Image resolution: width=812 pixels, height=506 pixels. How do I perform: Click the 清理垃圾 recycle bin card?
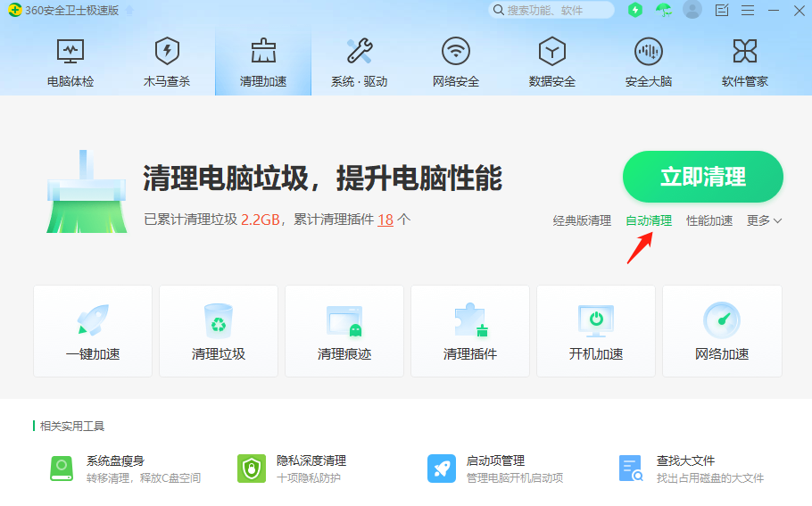[219, 331]
